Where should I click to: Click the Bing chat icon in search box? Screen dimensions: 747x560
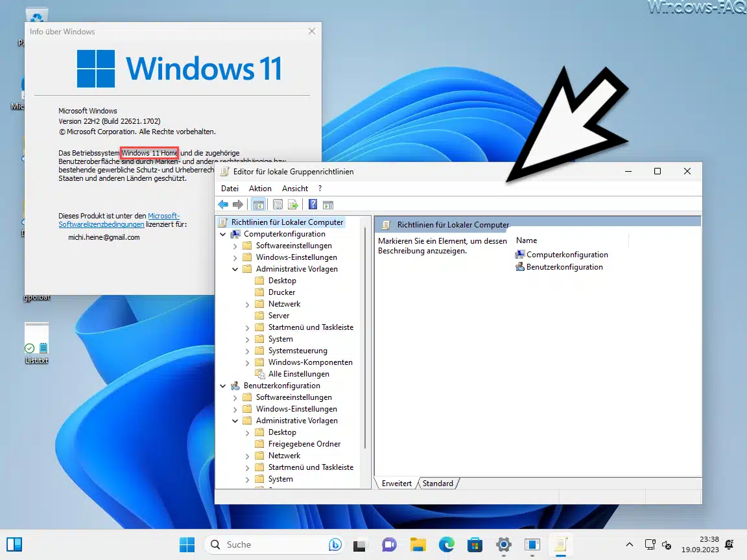click(335, 544)
